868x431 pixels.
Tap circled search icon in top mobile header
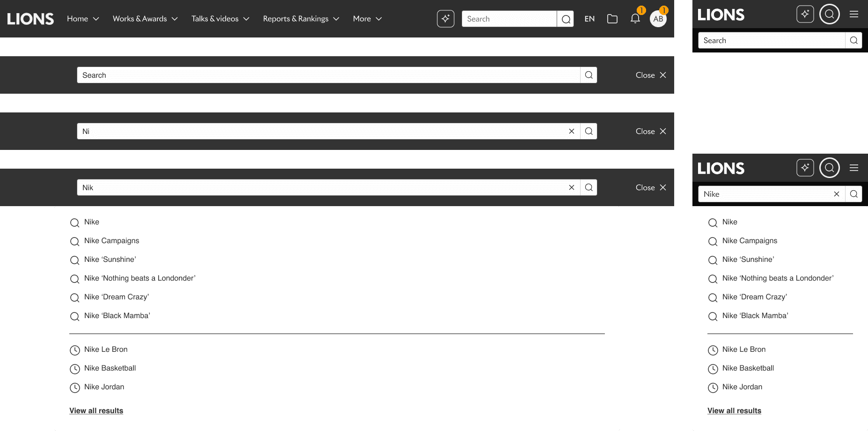click(x=829, y=14)
